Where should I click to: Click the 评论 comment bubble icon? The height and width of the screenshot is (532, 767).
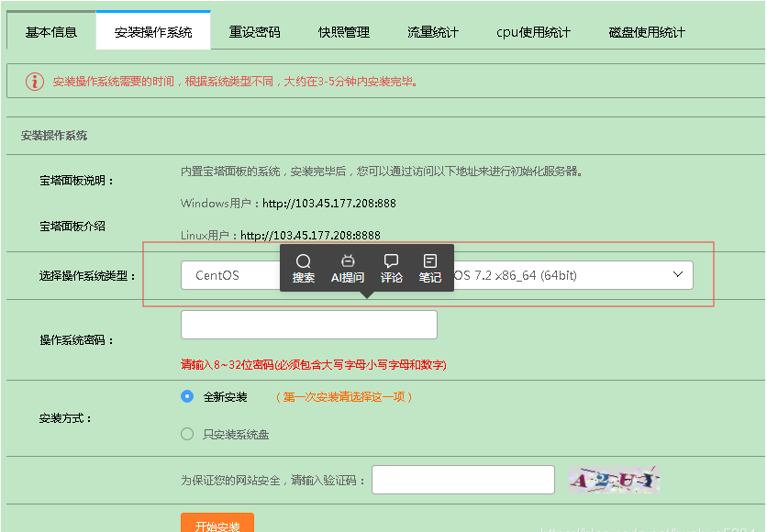(x=392, y=261)
